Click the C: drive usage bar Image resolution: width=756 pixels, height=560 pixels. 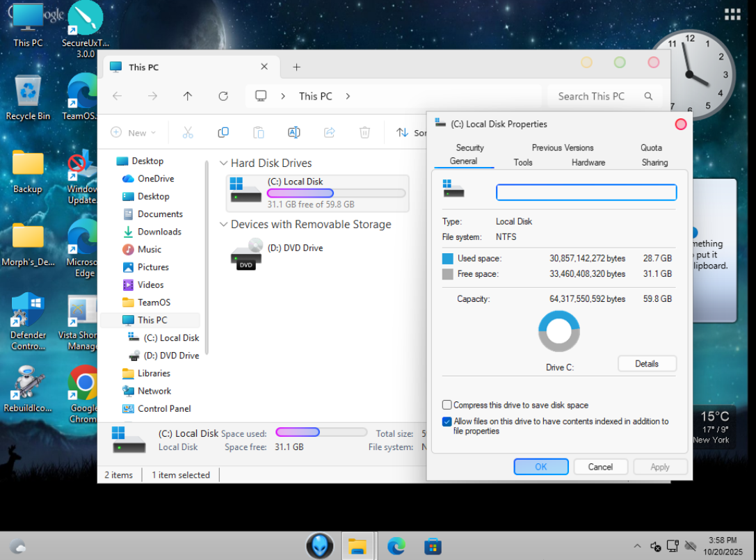click(336, 193)
